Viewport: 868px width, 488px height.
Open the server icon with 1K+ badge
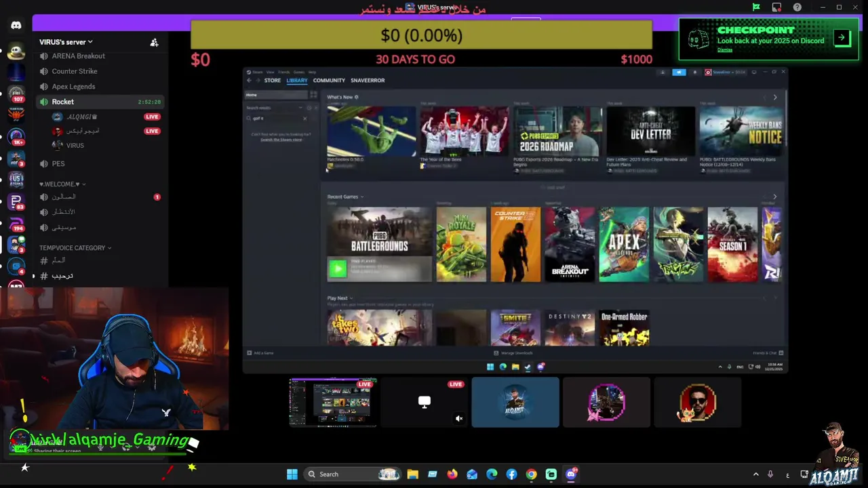pos(16,138)
